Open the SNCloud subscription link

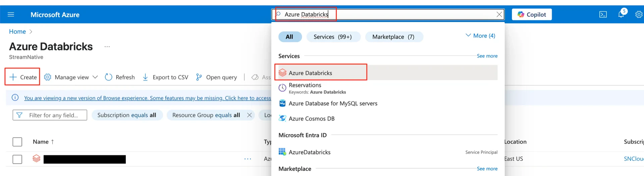[x=633, y=159]
